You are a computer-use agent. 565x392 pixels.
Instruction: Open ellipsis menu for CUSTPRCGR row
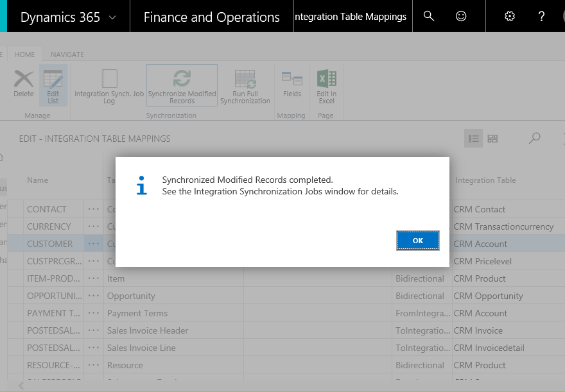coord(93,261)
